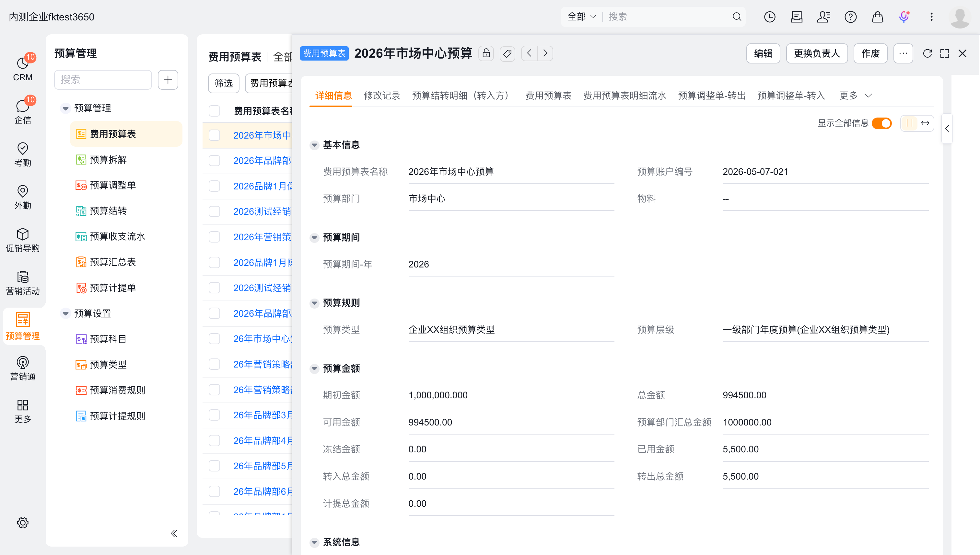980x555 pixels.
Task: Open the 促销导购 sidebar icon
Action: click(x=22, y=240)
